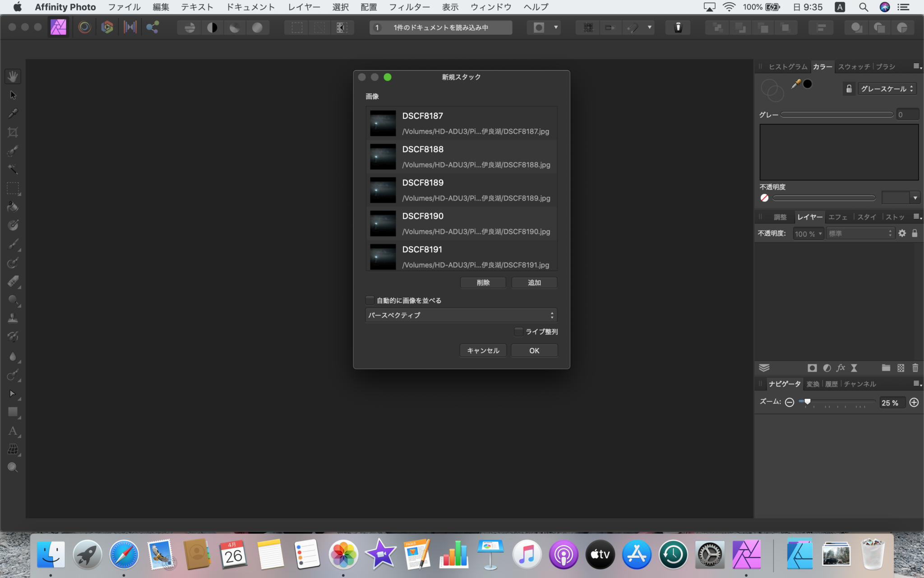Select the Artistic Text tool
This screenshot has width=924, height=578.
point(13,431)
